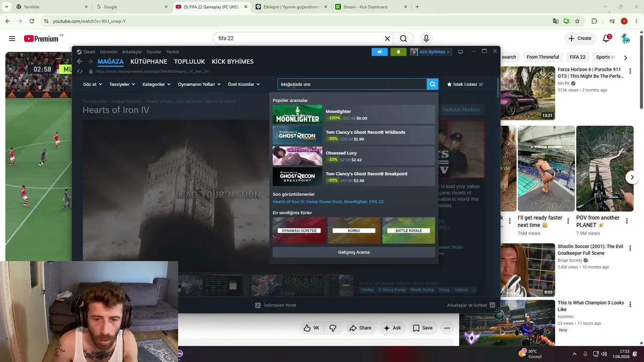Viewport: 644px width, 362px height.
Task: Open a new Chrome tab
Action: click(417, 7)
